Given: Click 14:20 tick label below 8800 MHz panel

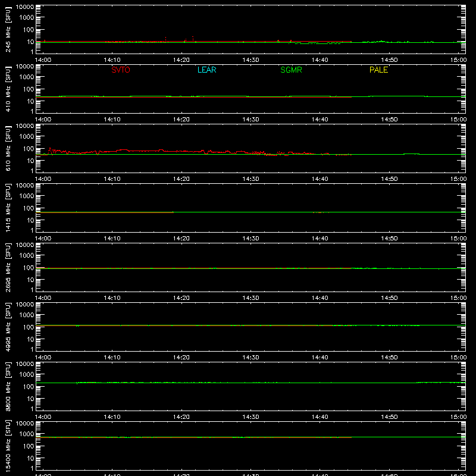Looking at the screenshot, I should (x=181, y=417).
